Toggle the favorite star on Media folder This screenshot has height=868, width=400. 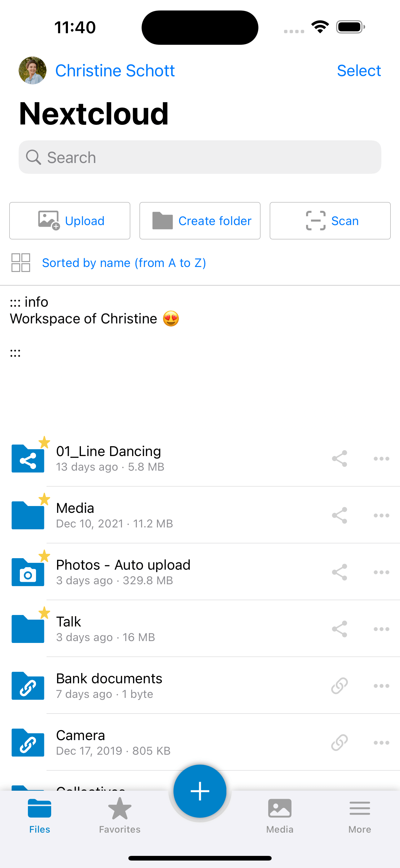pyautogui.click(x=44, y=500)
